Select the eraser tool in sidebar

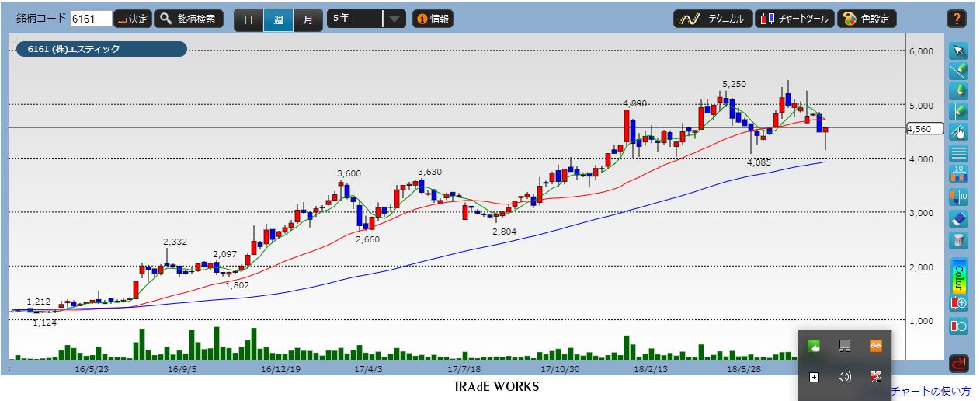click(x=958, y=218)
